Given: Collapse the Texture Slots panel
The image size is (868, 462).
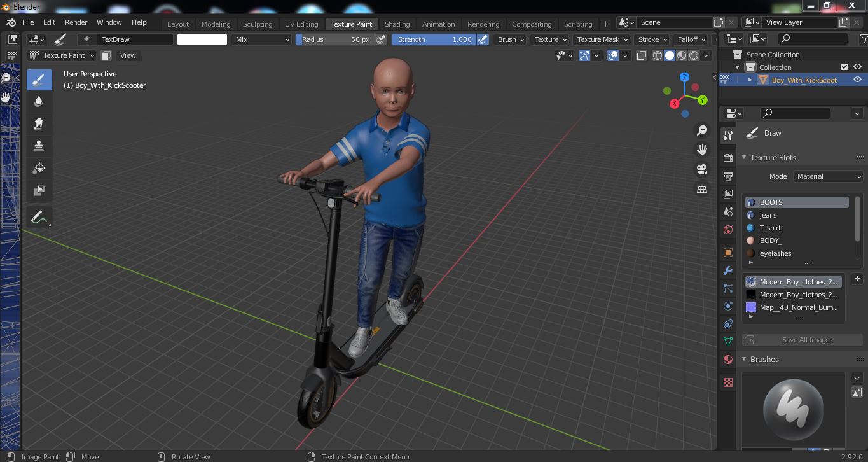Looking at the screenshot, I should click(745, 157).
